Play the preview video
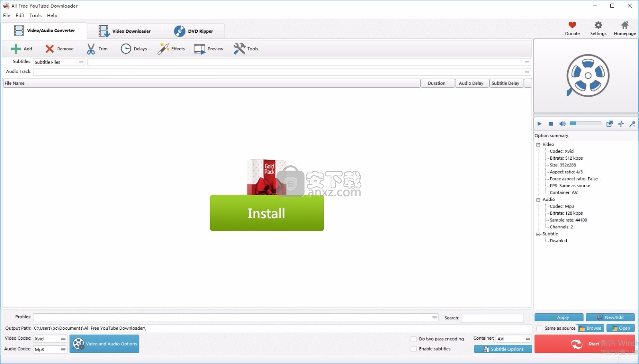 click(x=540, y=124)
